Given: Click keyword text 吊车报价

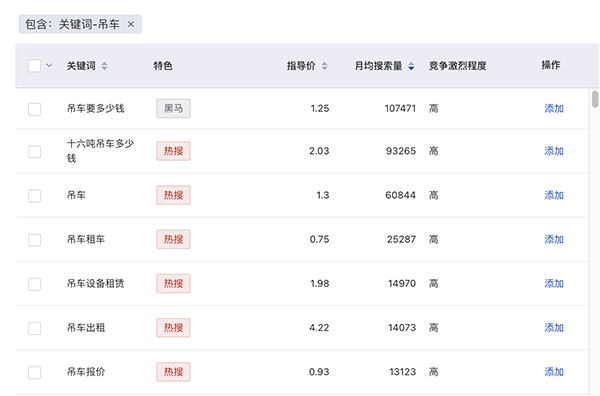Looking at the screenshot, I should coord(86,372).
